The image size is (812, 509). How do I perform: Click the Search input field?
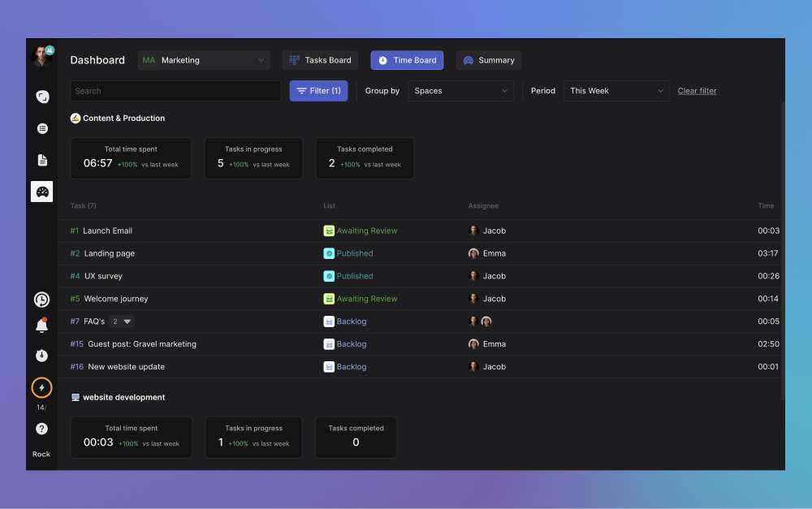point(175,91)
